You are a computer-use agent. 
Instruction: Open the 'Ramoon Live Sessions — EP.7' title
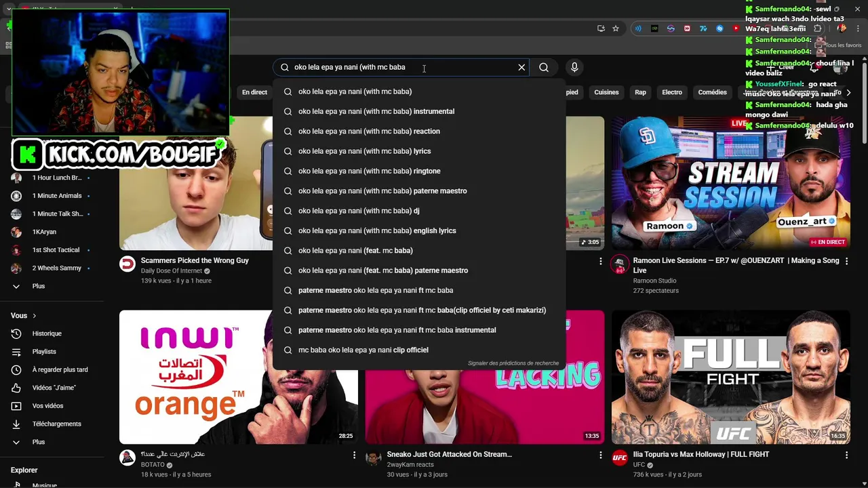click(736, 265)
